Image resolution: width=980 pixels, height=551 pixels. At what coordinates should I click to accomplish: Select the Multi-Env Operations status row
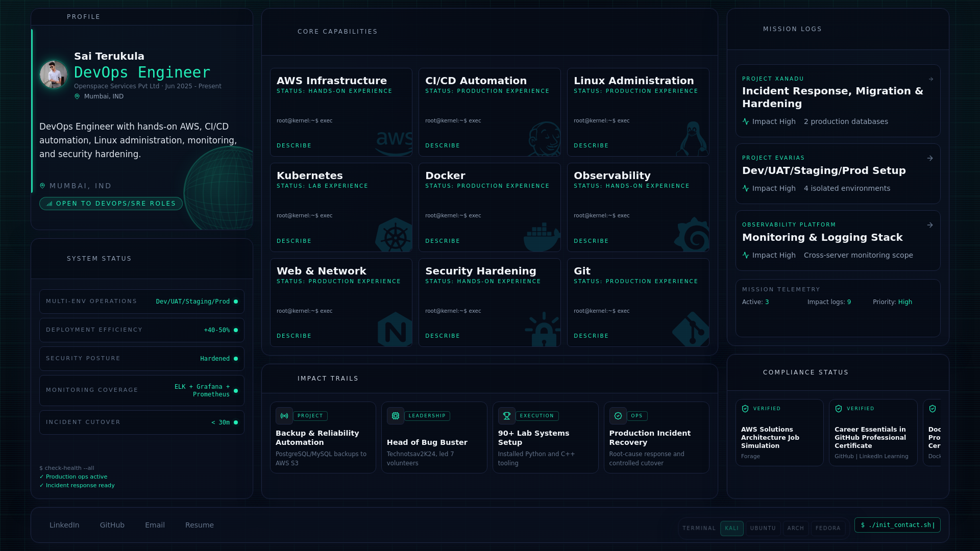(142, 302)
